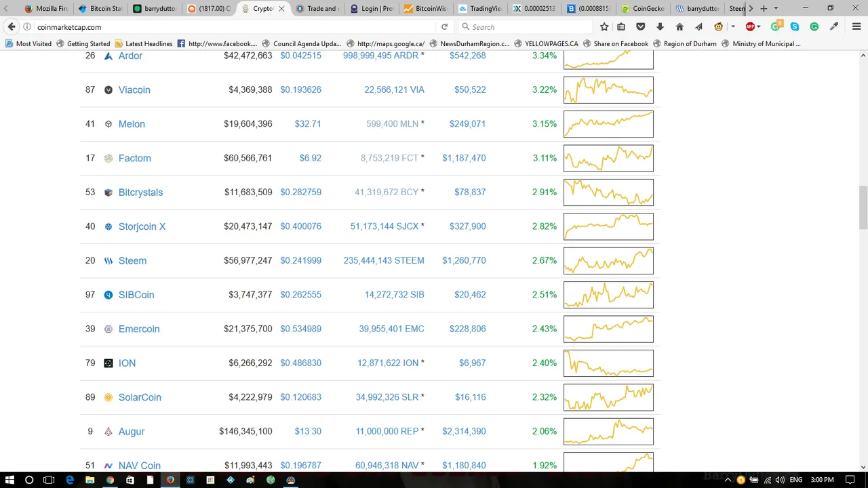Launch Edge from the taskbar
868x488 pixels.
(x=70, y=480)
